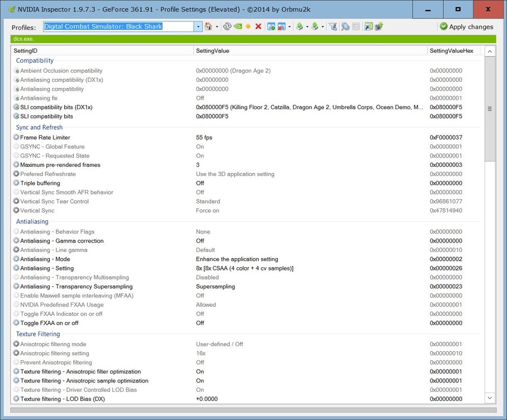
Task: Open the Profiles combo box dropdown arrow
Action: [x=198, y=27]
